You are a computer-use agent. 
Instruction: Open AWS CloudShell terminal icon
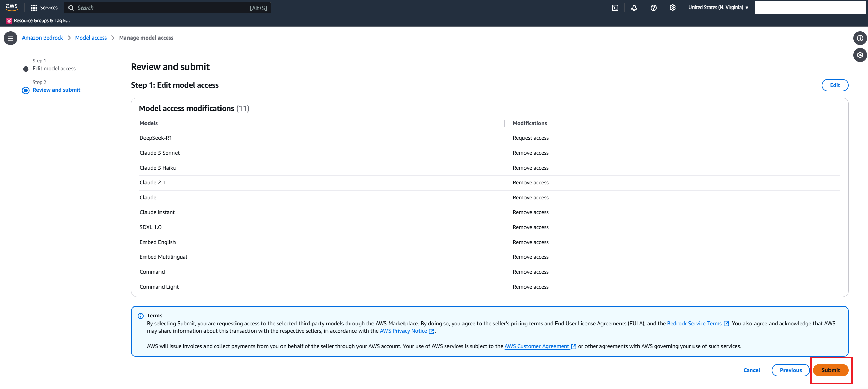point(615,8)
